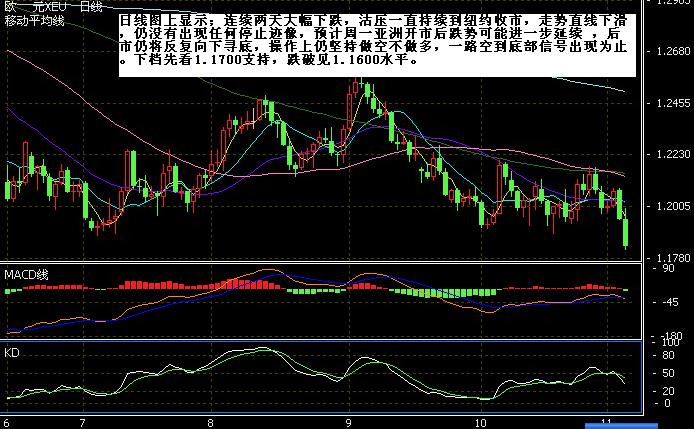Click the 欧元XEU 日线 chart title
The image size is (694, 429).
click(x=53, y=6)
